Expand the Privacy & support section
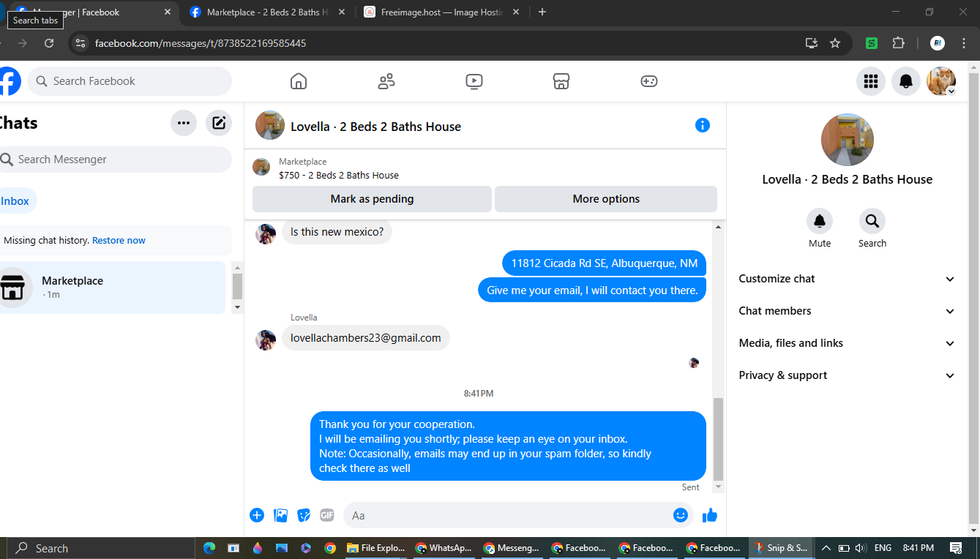 coord(848,375)
